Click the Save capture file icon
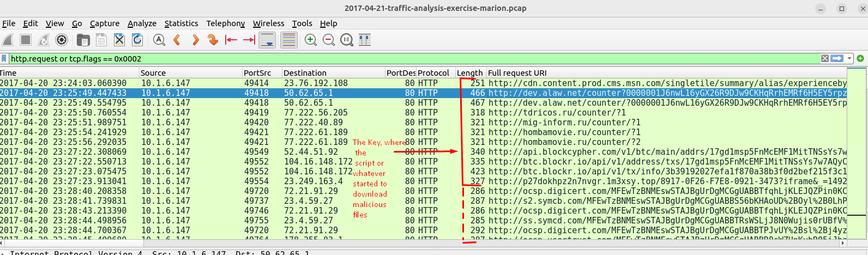868x255 pixels. pyautogui.click(x=101, y=40)
